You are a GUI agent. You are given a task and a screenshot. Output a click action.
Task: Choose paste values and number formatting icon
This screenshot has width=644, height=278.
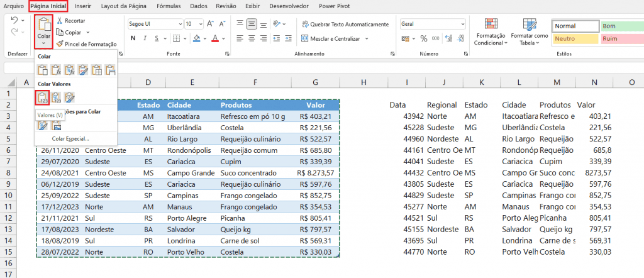[56, 97]
